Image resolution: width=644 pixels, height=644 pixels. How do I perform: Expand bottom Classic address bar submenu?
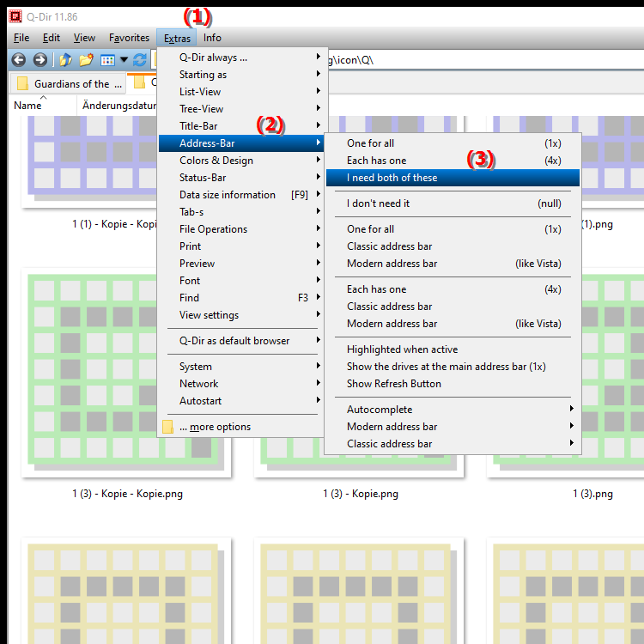tap(453, 444)
